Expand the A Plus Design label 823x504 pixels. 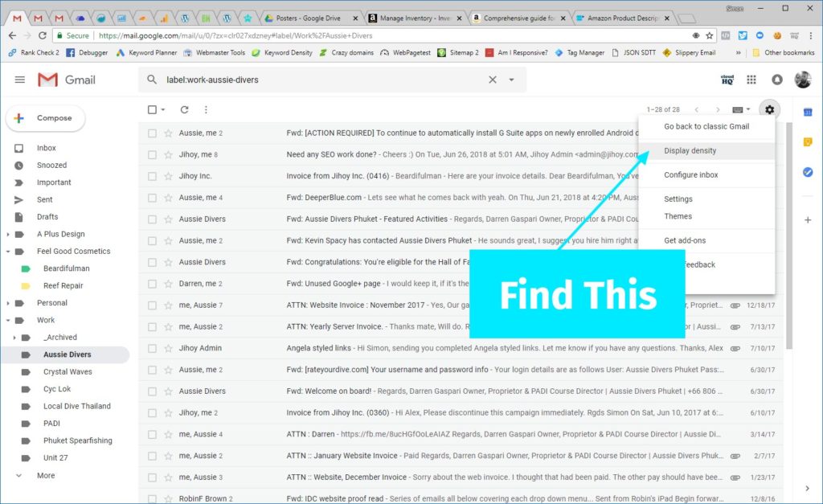(8, 234)
